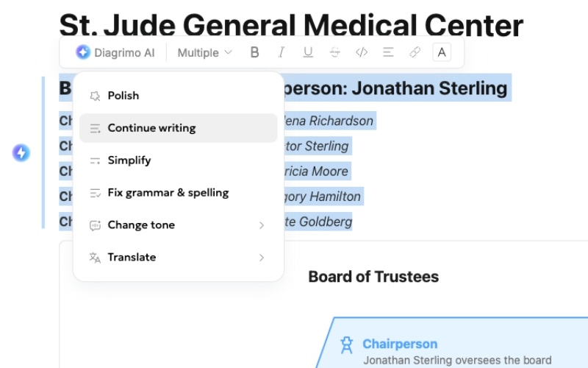Screen dimensions: 588x368
Task: Click the Simplify option
Action: coord(129,160)
